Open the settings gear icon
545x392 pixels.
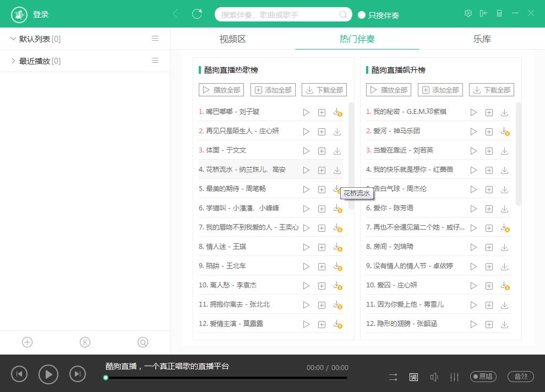tap(468, 13)
